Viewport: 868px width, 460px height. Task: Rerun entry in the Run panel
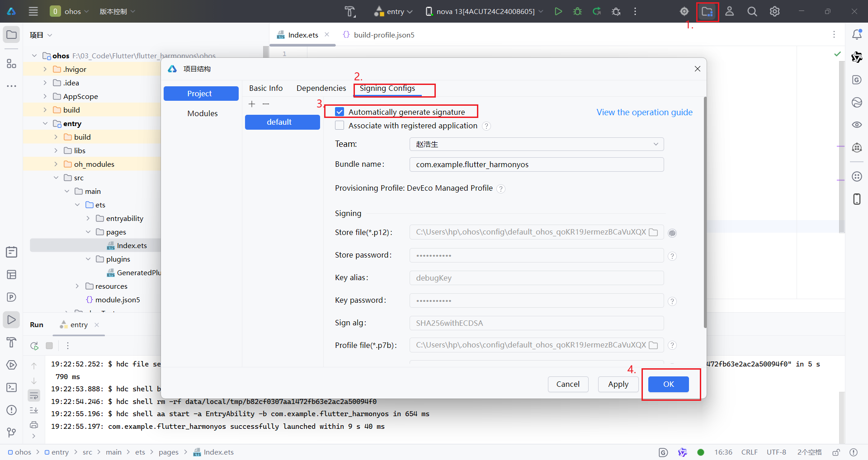point(34,346)
